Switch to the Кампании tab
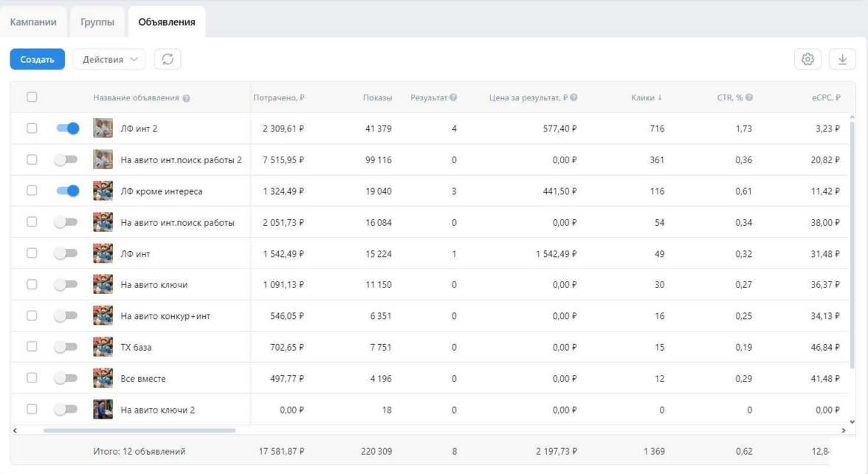 [x=33, y=22]
